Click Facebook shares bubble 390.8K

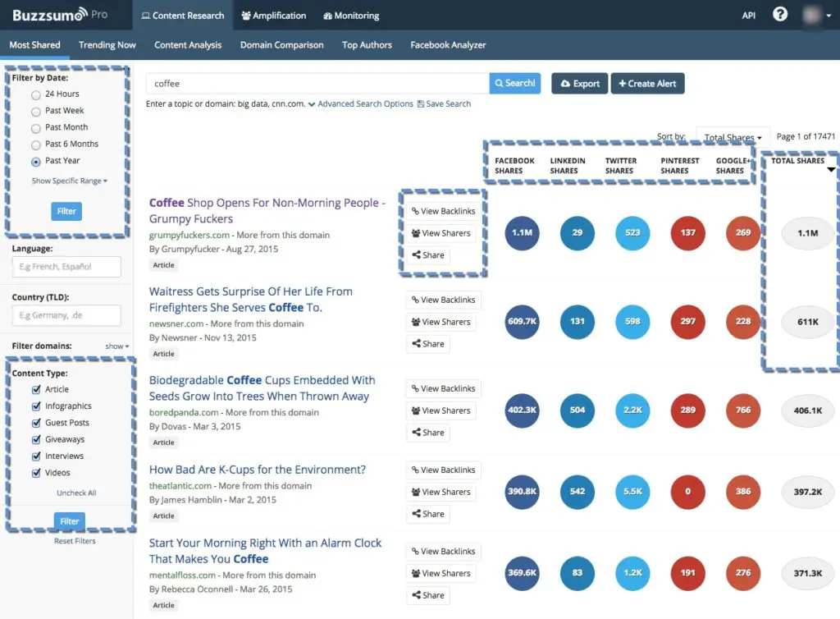coord(522,492)
